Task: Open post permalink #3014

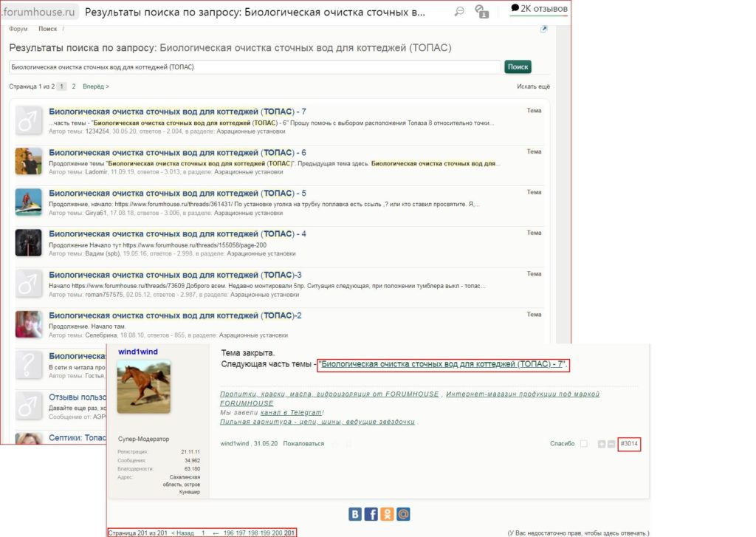Action: 629,443
